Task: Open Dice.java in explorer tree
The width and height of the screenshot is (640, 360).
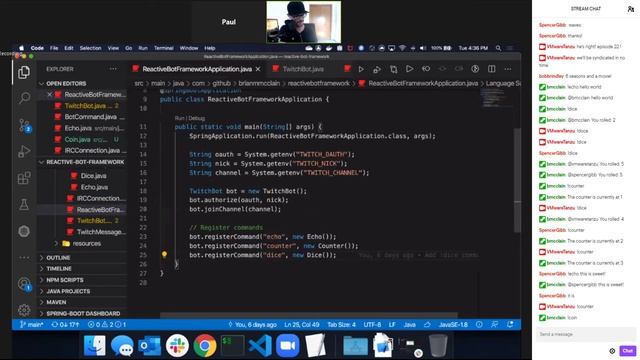Action: click(x=94, y=176)
